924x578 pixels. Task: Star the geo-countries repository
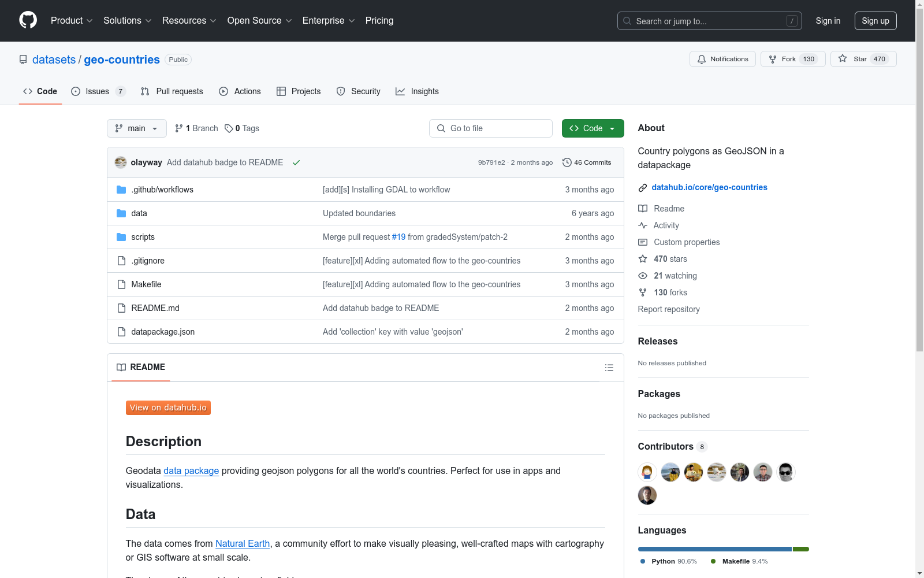[x=863, y=59]
